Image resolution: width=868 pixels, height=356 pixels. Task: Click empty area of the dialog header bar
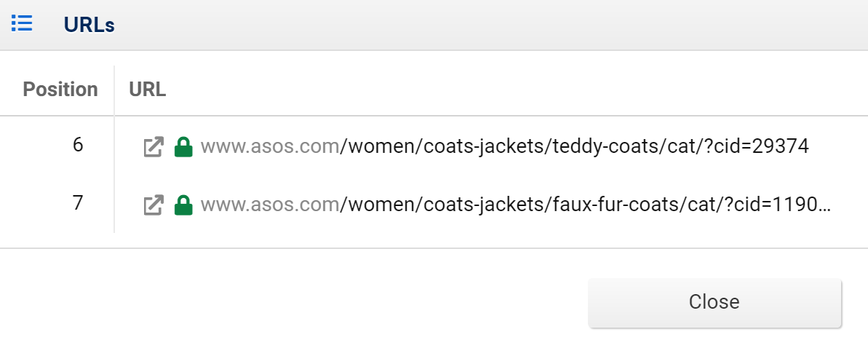tap(487, 25)
